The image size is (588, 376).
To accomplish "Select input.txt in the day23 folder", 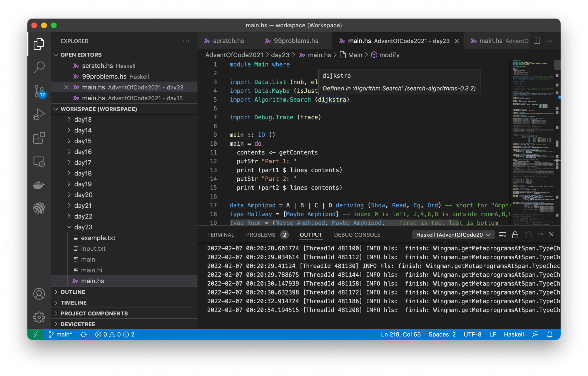I will tap(93, 249).
